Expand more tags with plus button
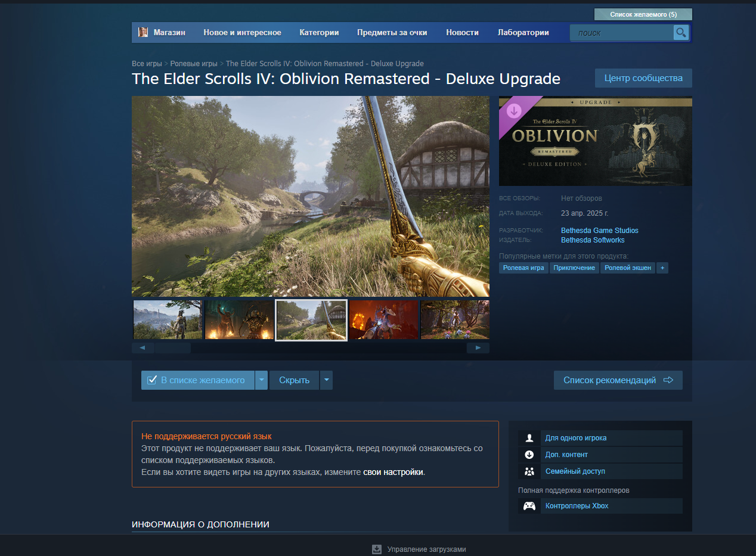Screen dimensions: 756x556 point(662,268)
